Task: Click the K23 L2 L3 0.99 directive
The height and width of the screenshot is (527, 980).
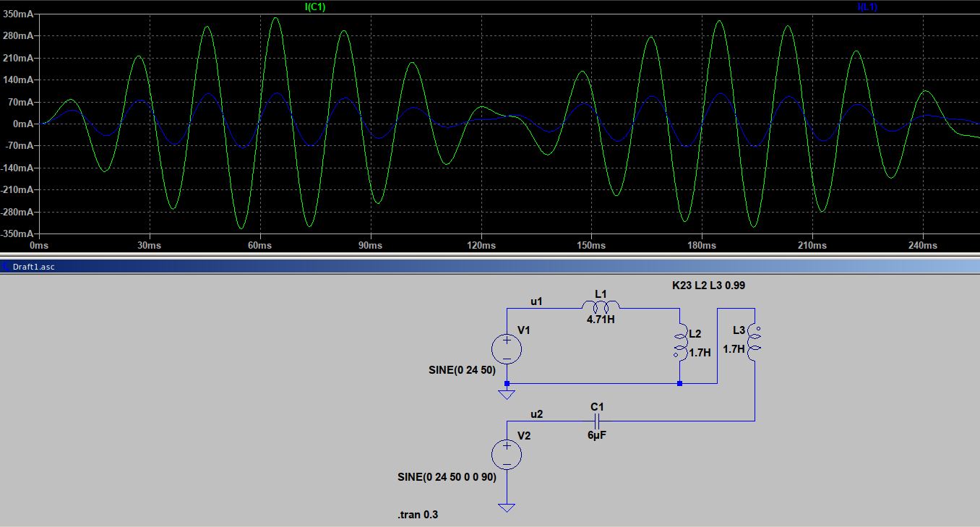Action: point(708,286)
